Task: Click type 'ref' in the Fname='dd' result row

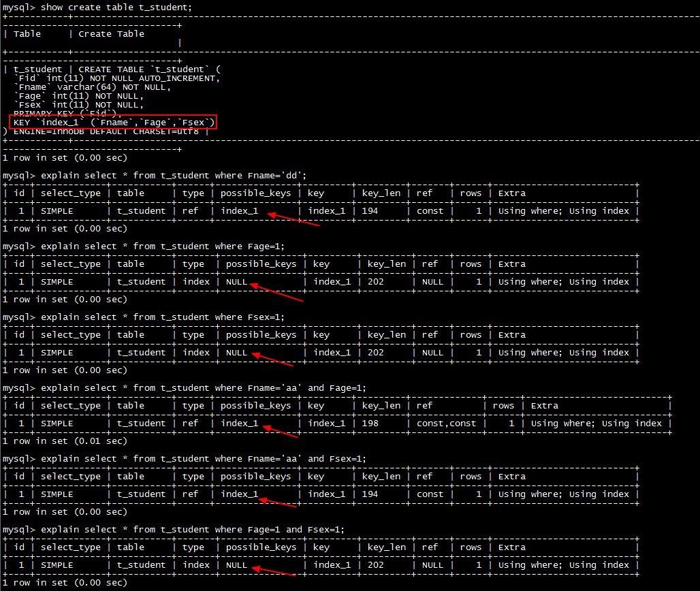Action: point(190,210)
